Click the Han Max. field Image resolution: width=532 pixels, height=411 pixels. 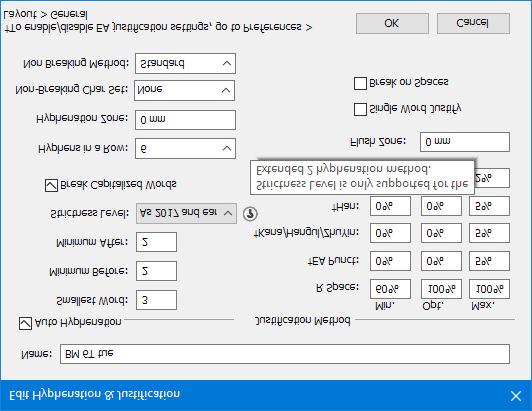(x=489, y=206)
